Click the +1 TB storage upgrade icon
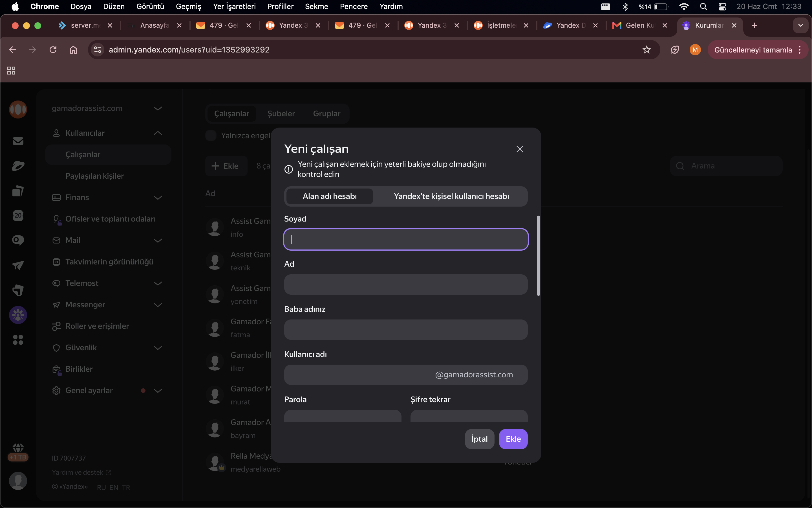The height and width of the screenshot is (508, 812). [18, 452]
